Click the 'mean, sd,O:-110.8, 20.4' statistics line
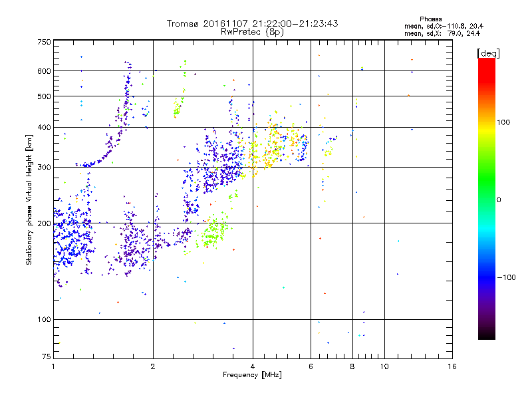Image resolution: width=532 pixels, height=399 pixels. pyautogui.click(x=444, y=26)
